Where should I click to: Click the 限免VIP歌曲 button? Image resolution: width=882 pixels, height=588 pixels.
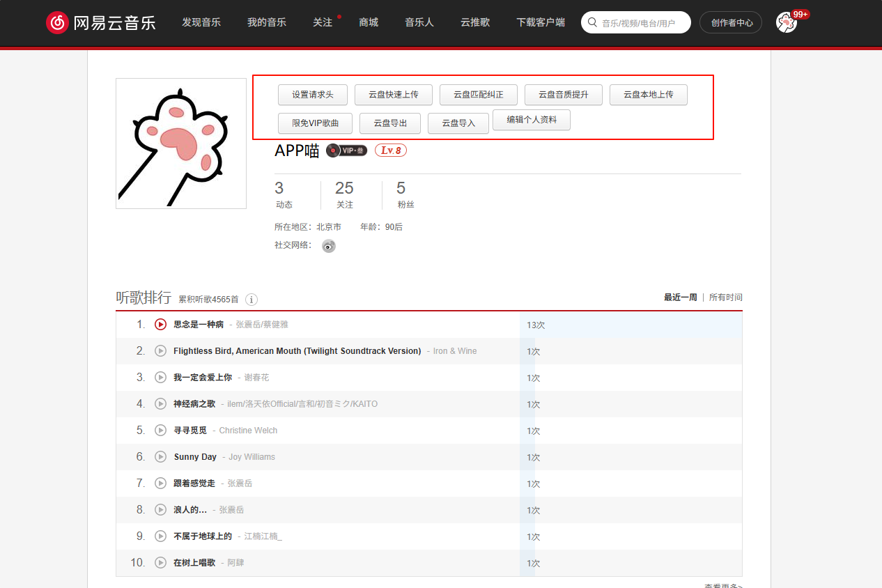pos(316,123)
